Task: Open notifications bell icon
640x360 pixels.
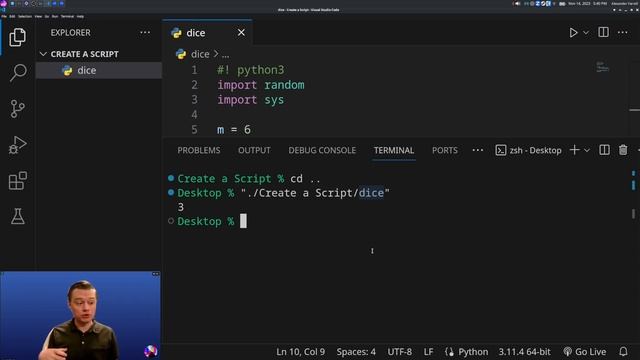Action: tap(623, 351)
